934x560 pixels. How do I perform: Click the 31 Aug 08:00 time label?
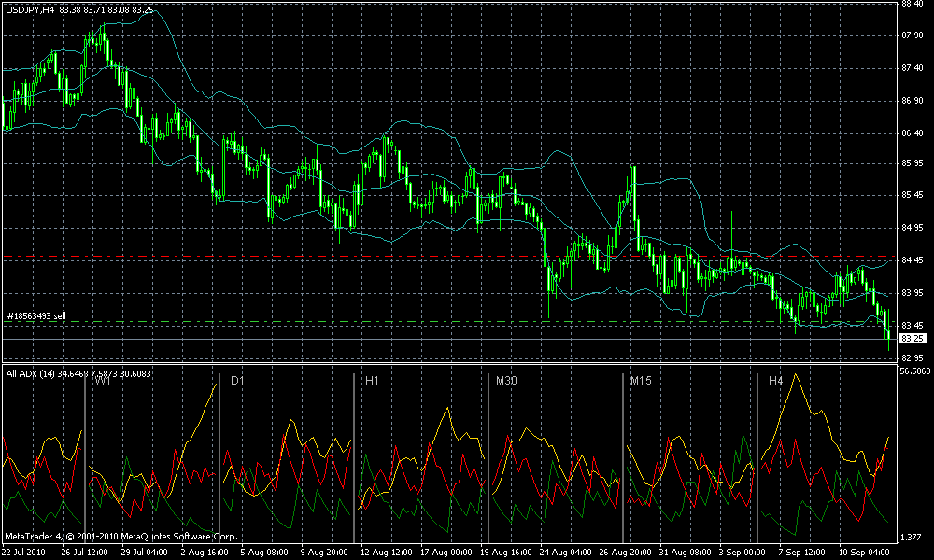[686, 553]
